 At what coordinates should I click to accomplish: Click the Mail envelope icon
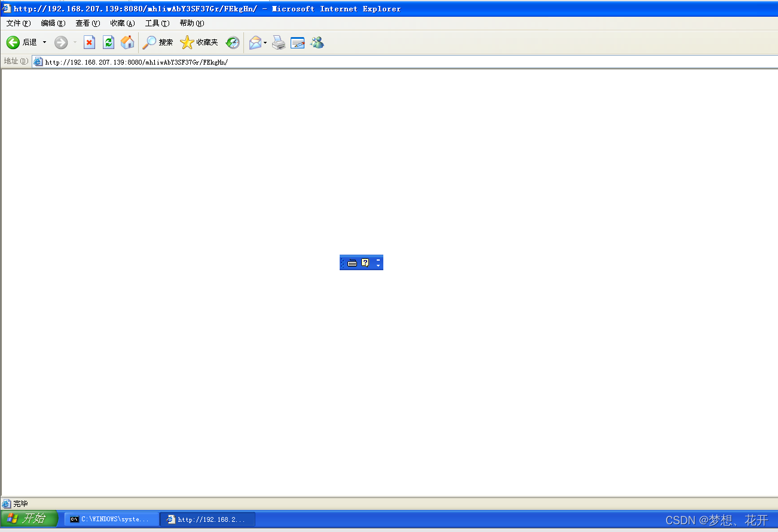[x=255, y=42]
